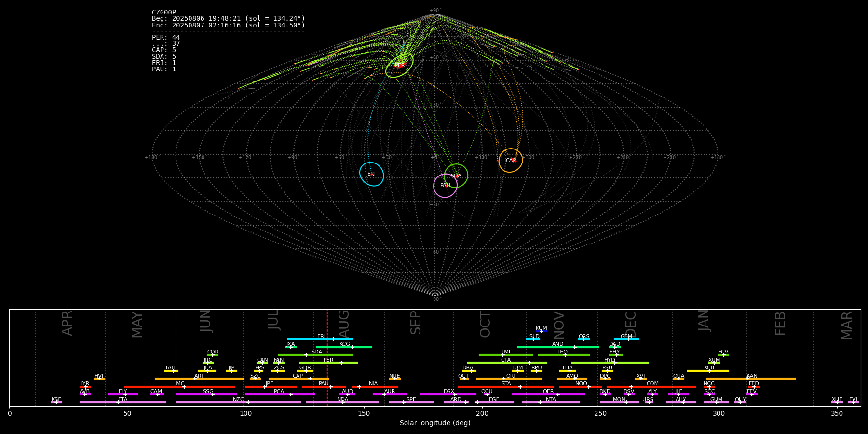This screenshot has width=868, height=434.
Task: Click the URS shower label in timeline
Action: 648,399
